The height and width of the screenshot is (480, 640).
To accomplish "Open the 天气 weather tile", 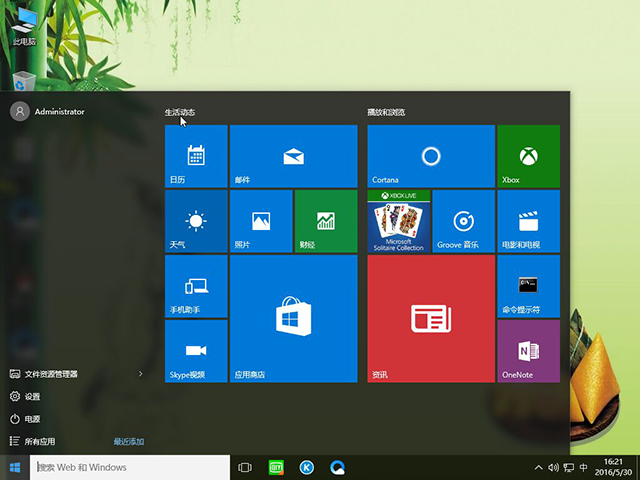I will (196, 221).
